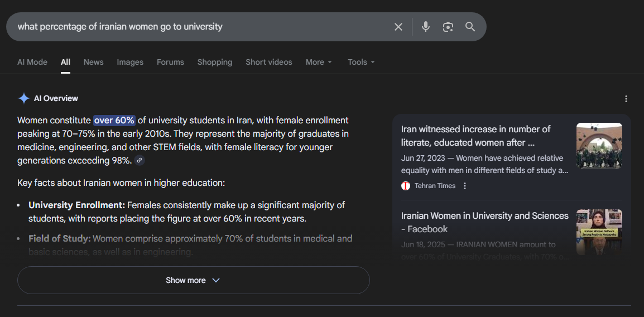The width and height of the screenshot is (644, 317).
Task: Select the Short videos tab
Action: tap(269, 62)
